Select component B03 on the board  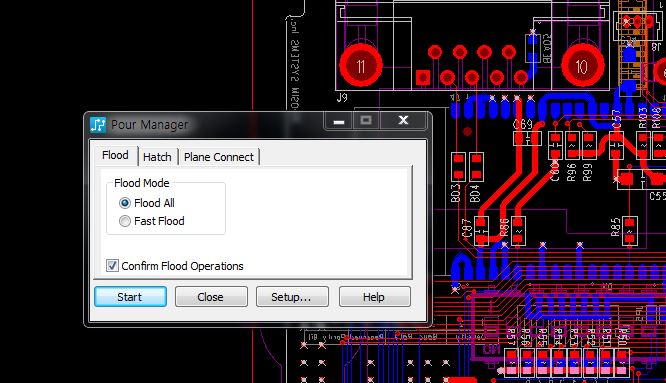pos(458,167)
